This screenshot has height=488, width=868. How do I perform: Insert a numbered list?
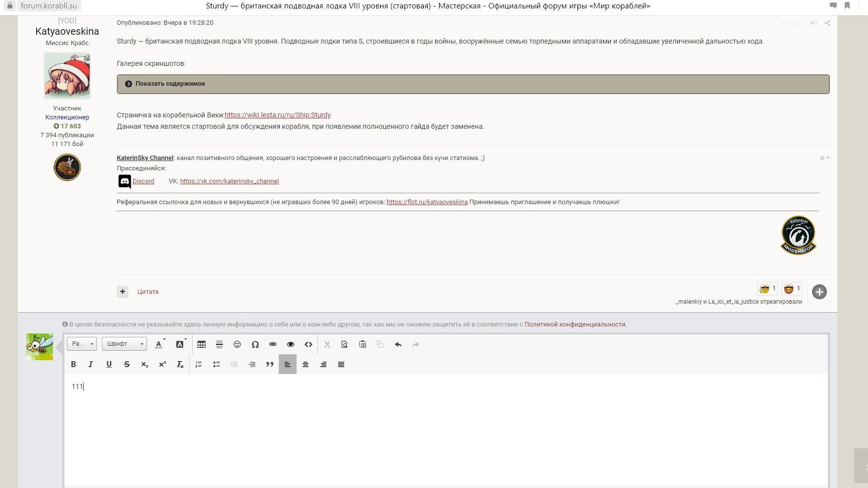click(x=199, y=364)
